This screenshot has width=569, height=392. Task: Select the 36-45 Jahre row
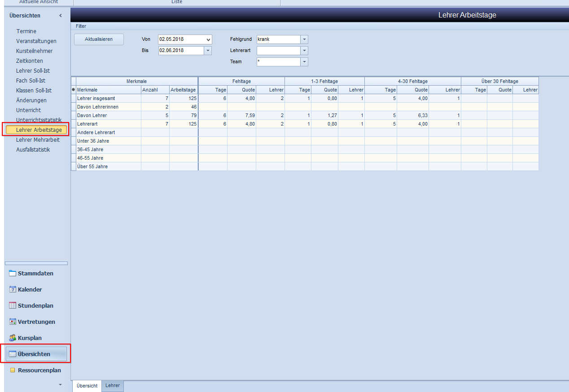305,149
